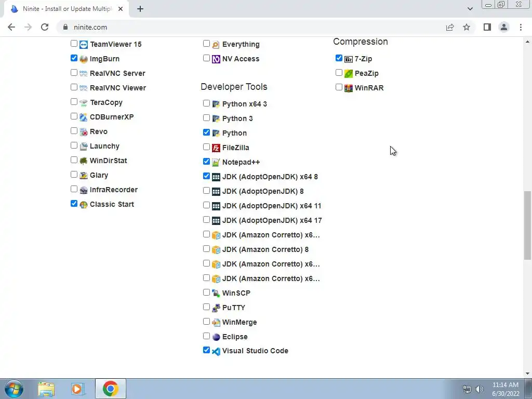This screenshot has height=399, width=532.
Task: Check JDK (AdoptOpenJDK) x64 17 checkbox
Action: pos(206,220)
